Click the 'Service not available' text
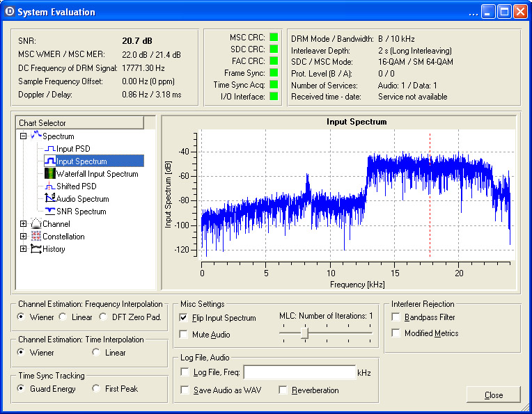 (x=412, y=97)
